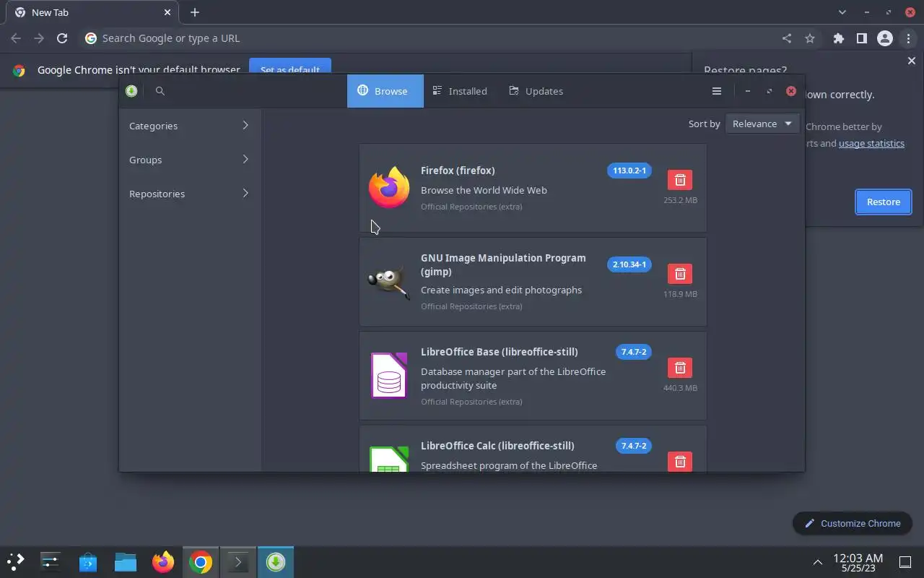This screenshot has height=578, width=924.
Task: Expand the Groups sidebar item
Action: pos(189,160)
